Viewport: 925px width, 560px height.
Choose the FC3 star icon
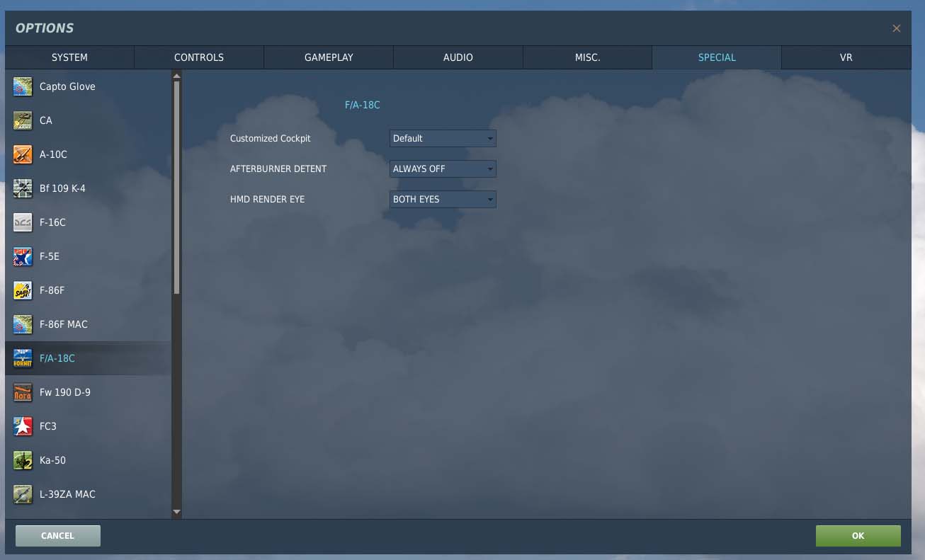(23, 426)
